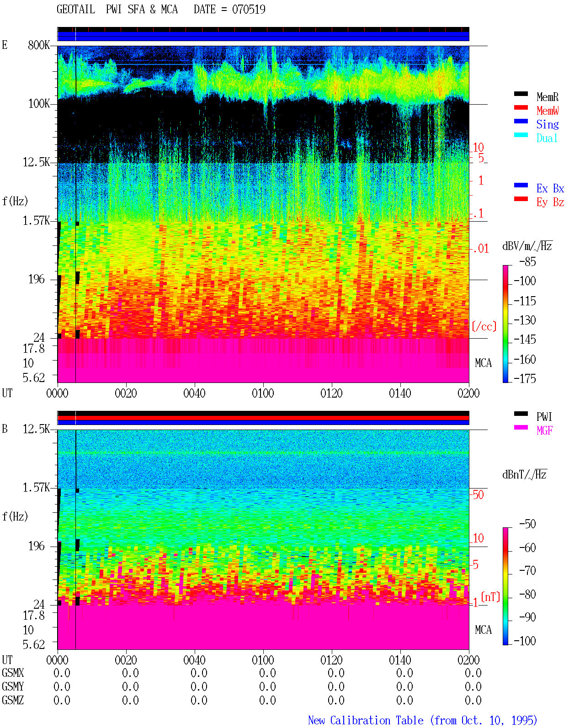Click the '[nT]' field unit label
This screenshot has width=585, height=728.
click(x=490, y=597)
